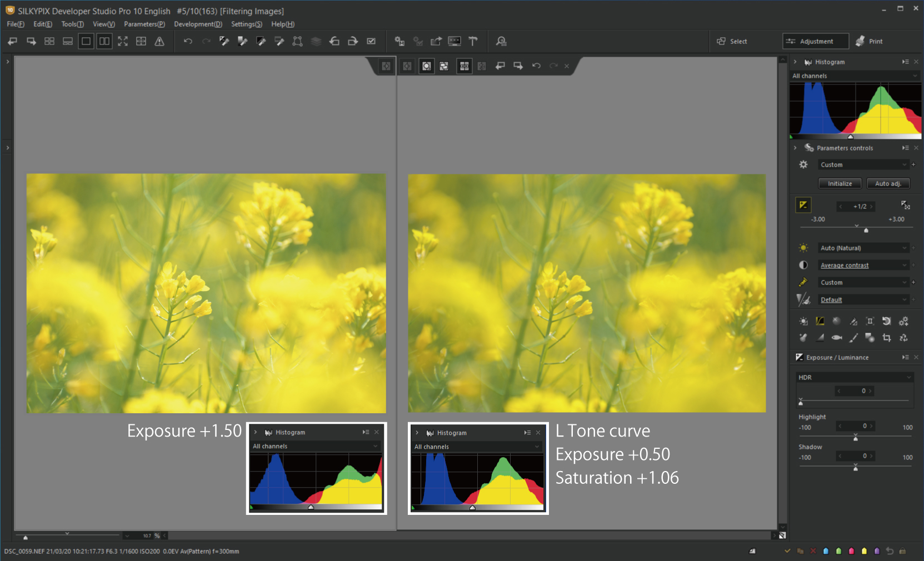This screenshot has width=924, height=561.
Task: Open the View menu
Action: click(x=104, y=24)
